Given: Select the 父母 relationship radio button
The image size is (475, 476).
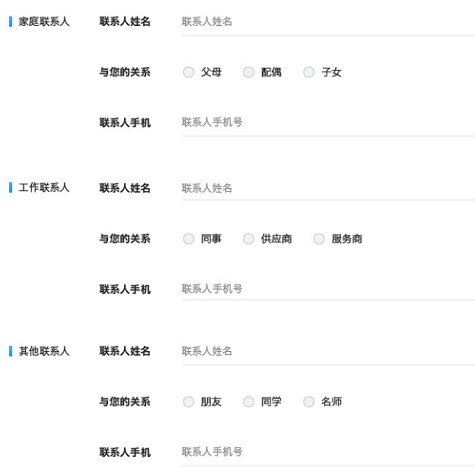Looking at the screenshot, I should point(189,72).
